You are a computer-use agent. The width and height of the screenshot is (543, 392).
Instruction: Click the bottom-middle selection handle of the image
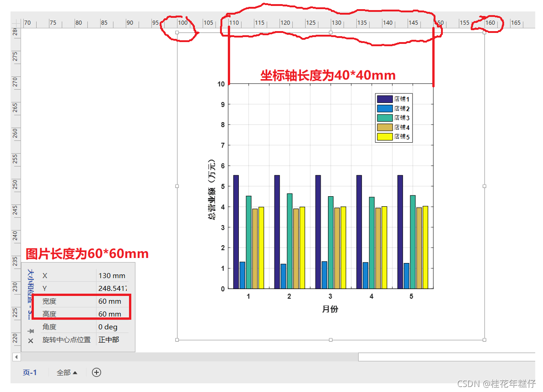(x=331, y=340)
